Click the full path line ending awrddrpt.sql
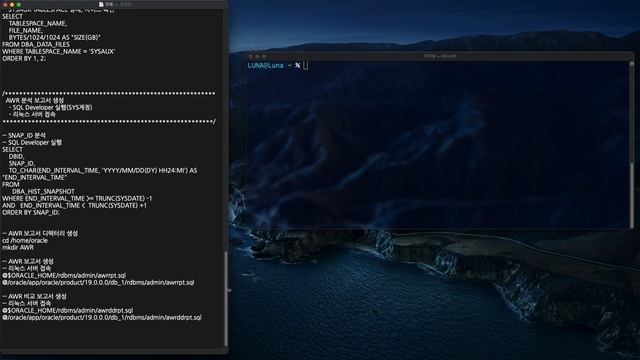Viewport: 640px width, 360px height. pyautogui.click(x=102, y=318)
